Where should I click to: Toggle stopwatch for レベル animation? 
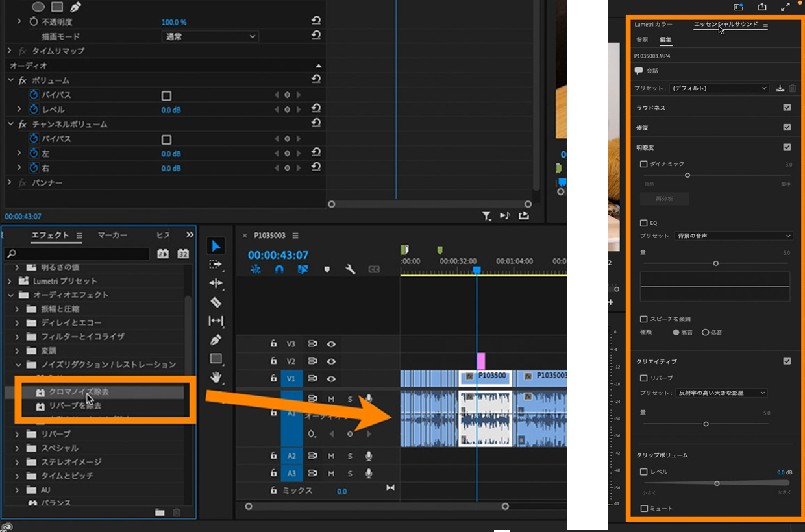point(34,110)
